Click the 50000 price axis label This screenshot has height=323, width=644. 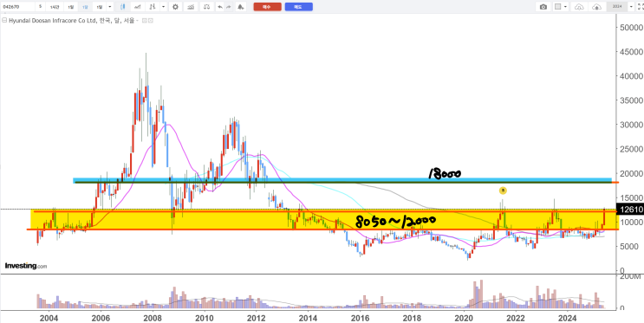pos(631,27)
